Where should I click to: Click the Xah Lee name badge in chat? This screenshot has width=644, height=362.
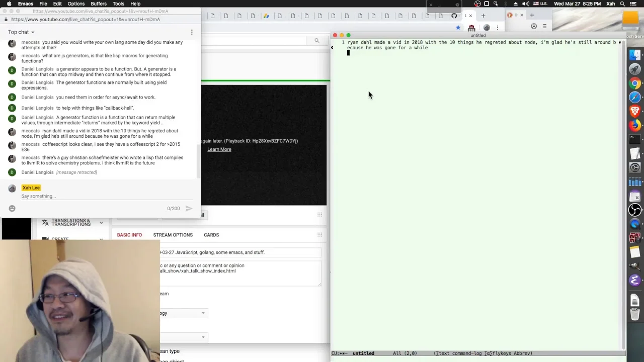(31, 188)
